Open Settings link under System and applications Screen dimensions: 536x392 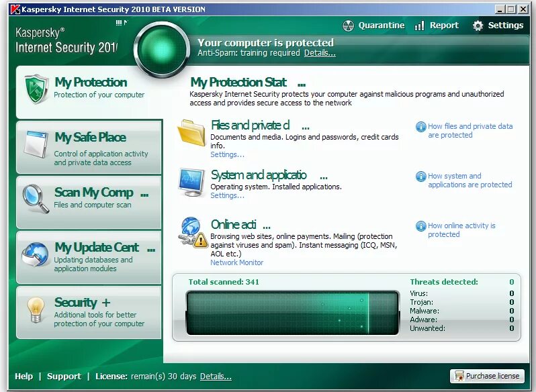click(x=227, y=195)
